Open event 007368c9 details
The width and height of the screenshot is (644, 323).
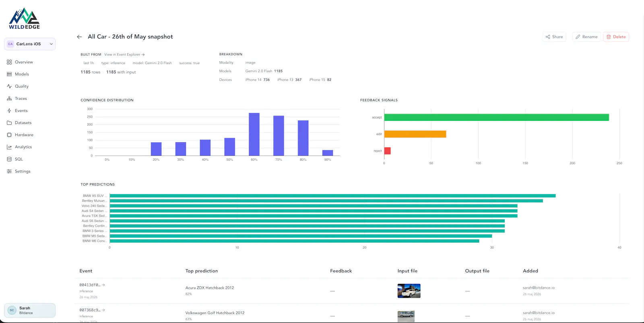[x=92, y=310]
